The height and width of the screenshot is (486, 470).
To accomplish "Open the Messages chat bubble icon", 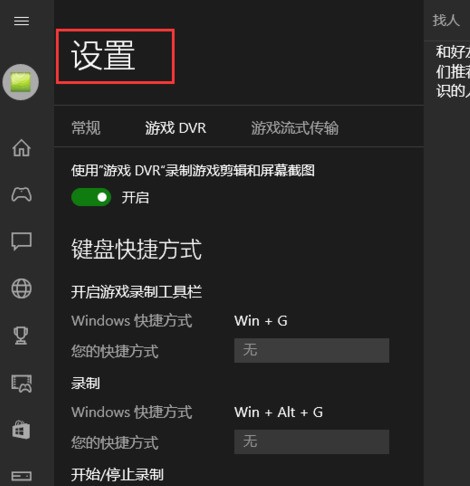I will (x=21, y=241).
